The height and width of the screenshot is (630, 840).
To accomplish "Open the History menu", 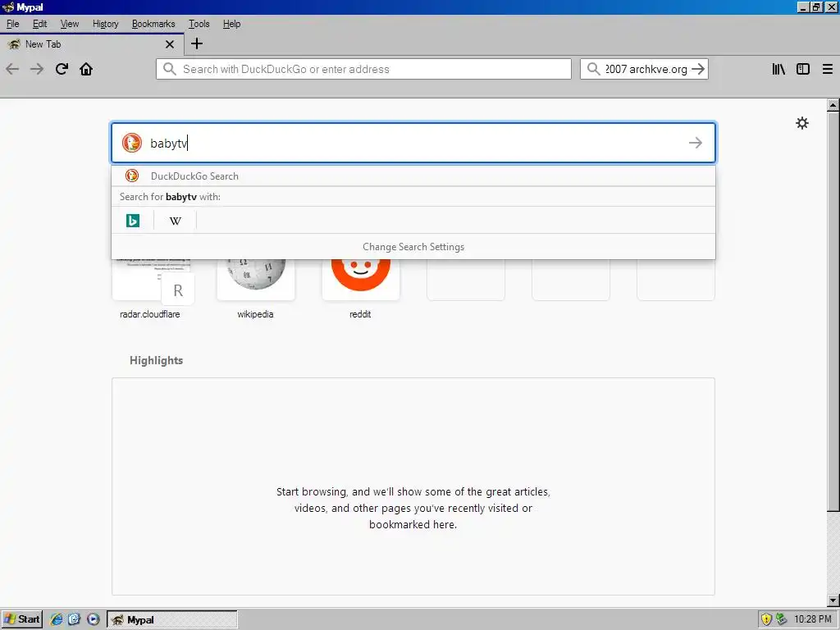I will 106,24.
